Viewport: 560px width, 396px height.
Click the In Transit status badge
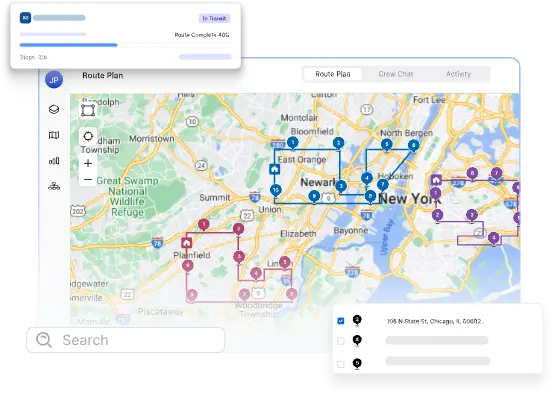point(214,18)
